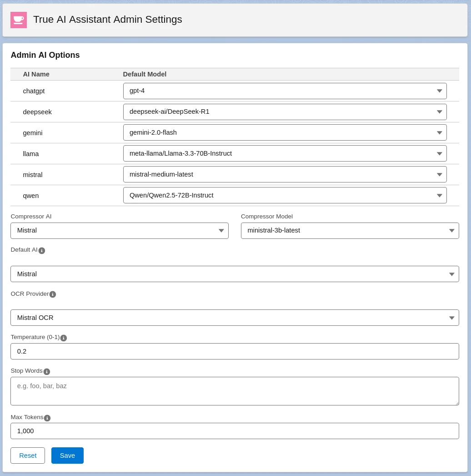Viewport: 471px width, 476px height.
Task: Click the Default AI info icon
Action: (x=42, y=250)
